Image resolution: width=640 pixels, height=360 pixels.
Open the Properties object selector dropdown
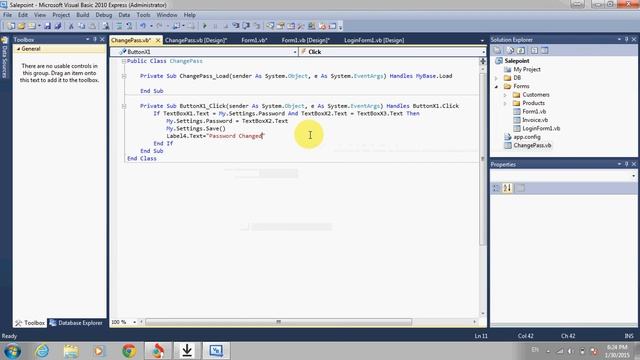[x=633, y=176]
